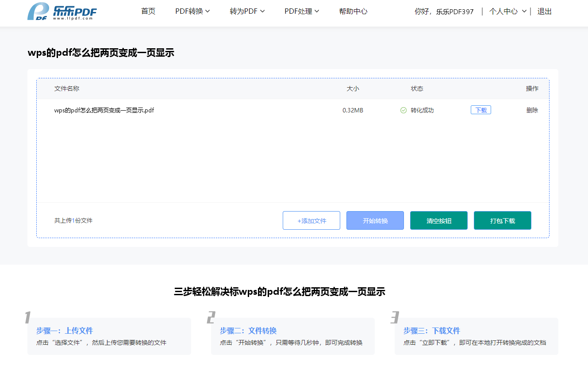Click the 共上传1份文件 count text

(x=73, y=220)
